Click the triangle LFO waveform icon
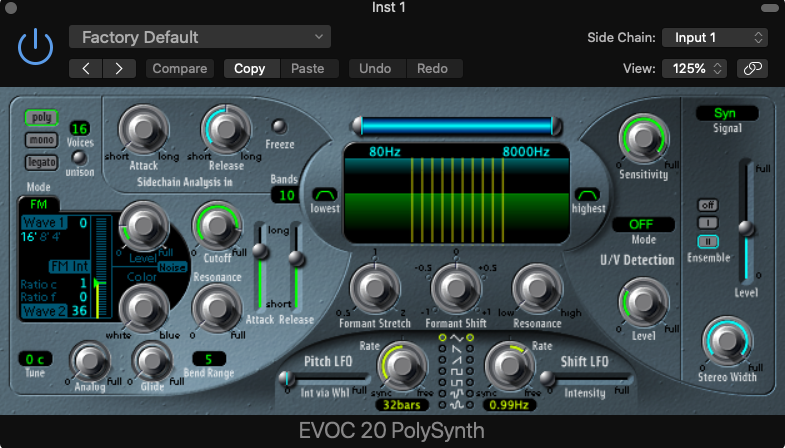The height and width of the screenshot is (448, 785). pos(456,338)
